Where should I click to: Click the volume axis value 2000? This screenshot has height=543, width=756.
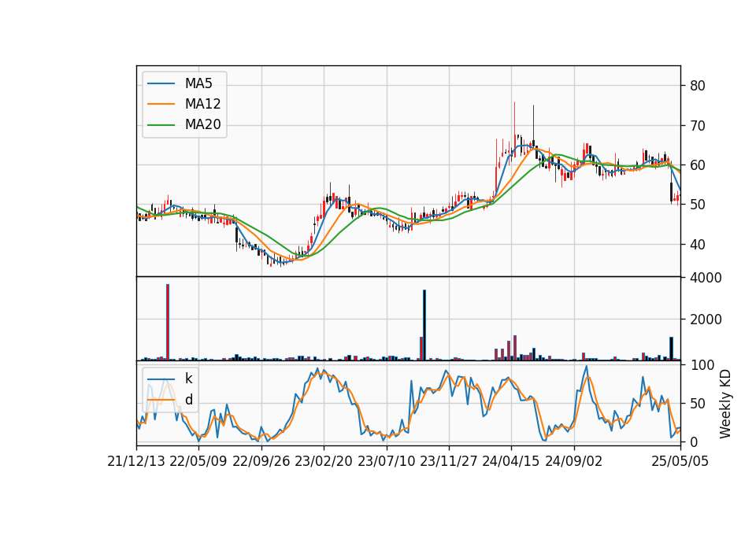(x=706, y=320)
